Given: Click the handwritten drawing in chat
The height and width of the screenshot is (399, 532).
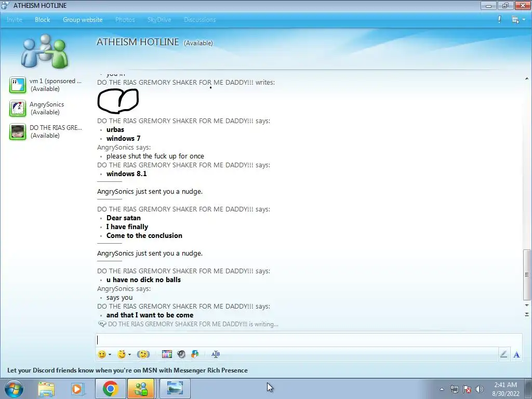Looking at the screenshot, I should click(x=118, y=101).
